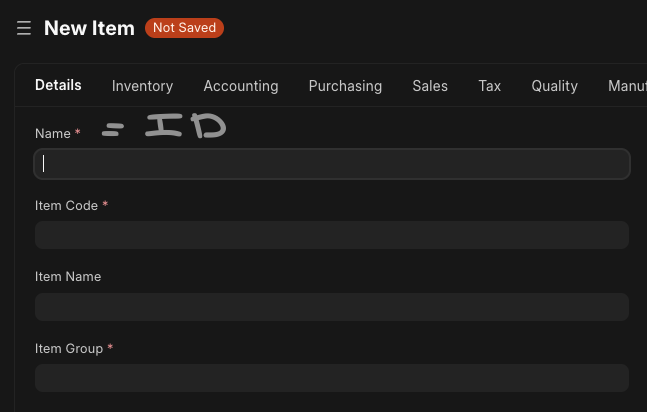Viewport: 647px width, 412px height.
Task: Switch to the Quality tab
Action: pyautogui.click(x=555, y=86)
